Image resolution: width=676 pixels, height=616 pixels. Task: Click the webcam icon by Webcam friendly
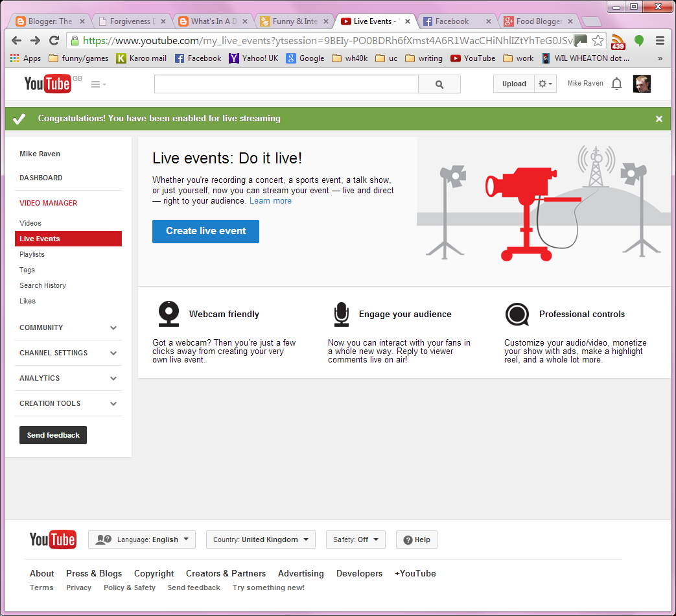click(x=169, y=313)
